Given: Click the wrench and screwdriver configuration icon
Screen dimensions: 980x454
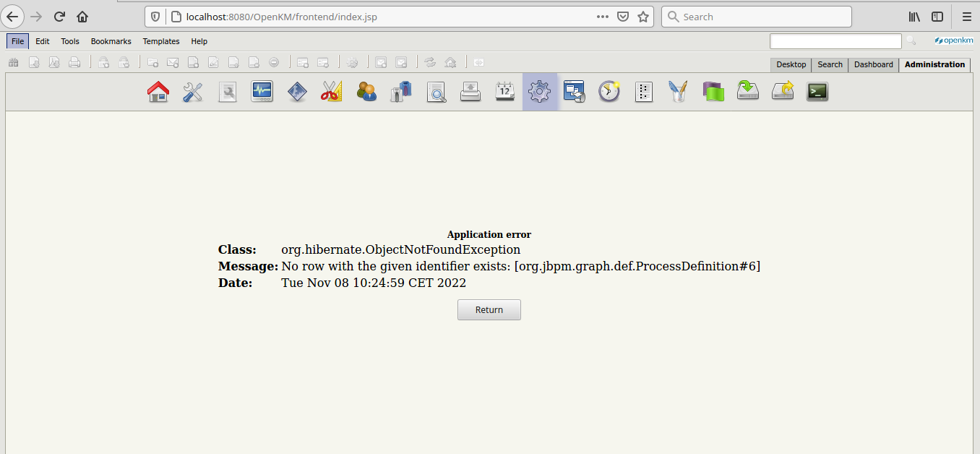Looking at the screenshot, I should pos(192,92).
